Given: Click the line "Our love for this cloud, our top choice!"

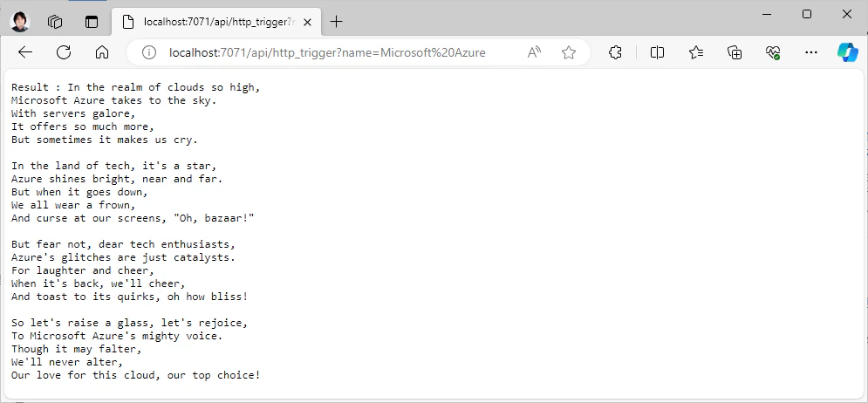Looking at the screenshot, I should pyautogui.click(x=135, y=375).
